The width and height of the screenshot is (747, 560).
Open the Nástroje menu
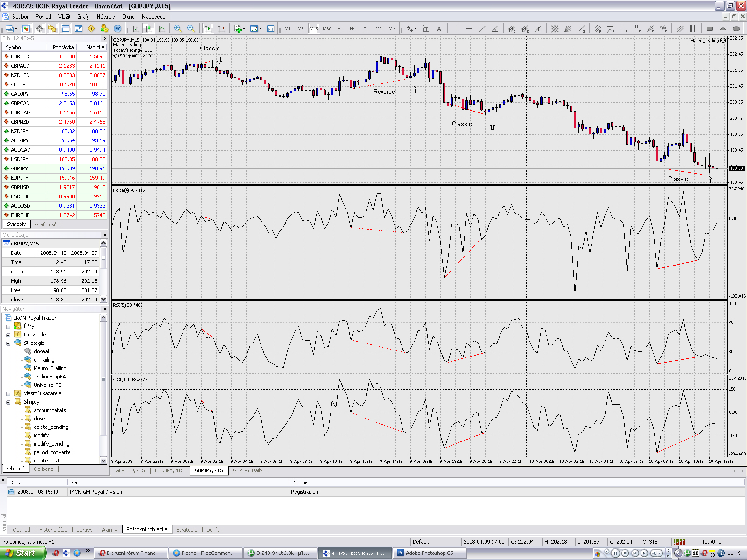click(106, 17)
